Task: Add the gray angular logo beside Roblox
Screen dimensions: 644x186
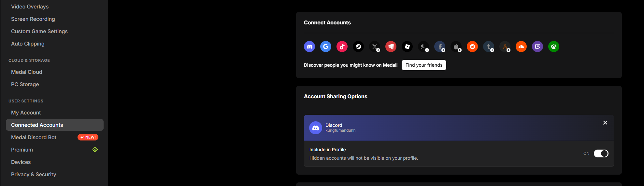Action: point(423,46)
